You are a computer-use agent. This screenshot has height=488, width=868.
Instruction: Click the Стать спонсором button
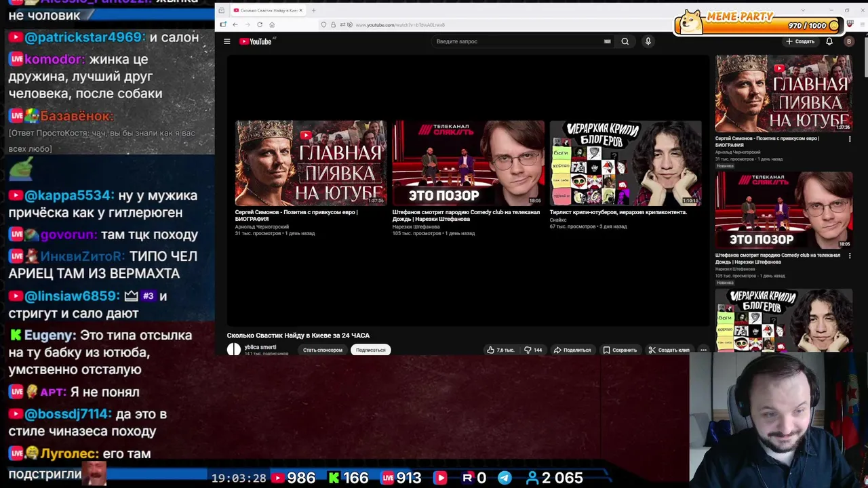323,350
